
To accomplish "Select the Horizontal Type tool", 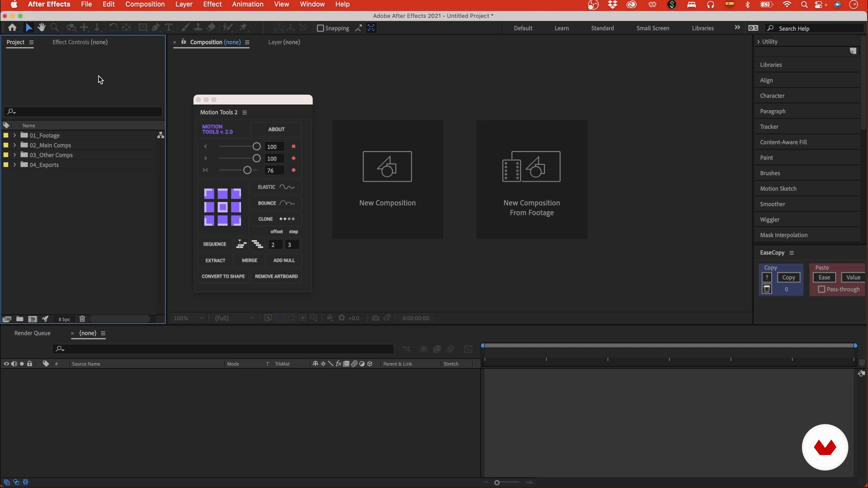I will pyautogui.click(x=169, y=28).
